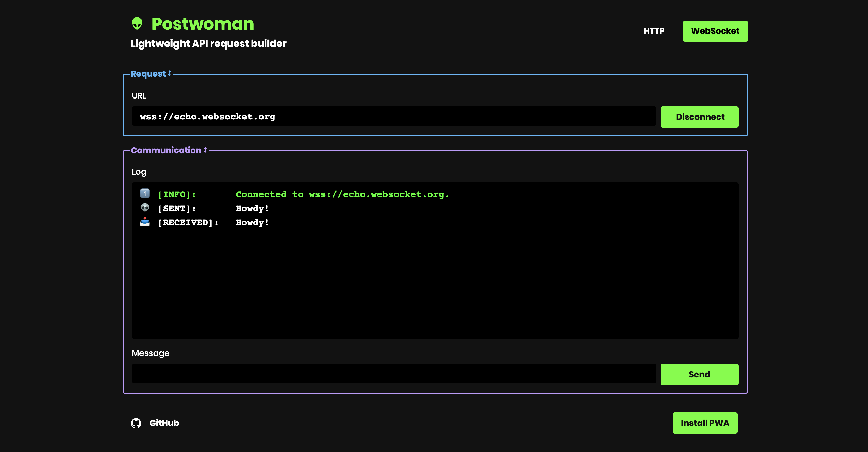Viewport: 868px width, 452px height.
Task: Click the info icon in the log
Action: click(x=145, y=193)
